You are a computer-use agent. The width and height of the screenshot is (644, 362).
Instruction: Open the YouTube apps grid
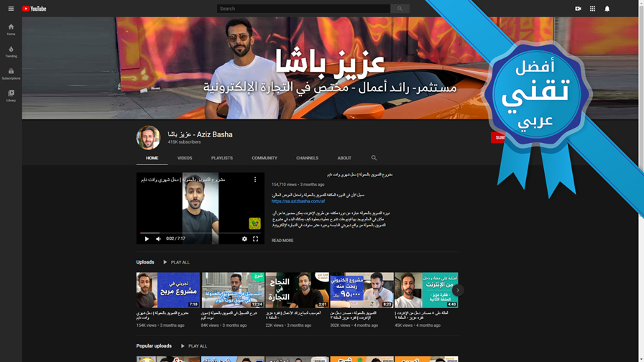592,9
